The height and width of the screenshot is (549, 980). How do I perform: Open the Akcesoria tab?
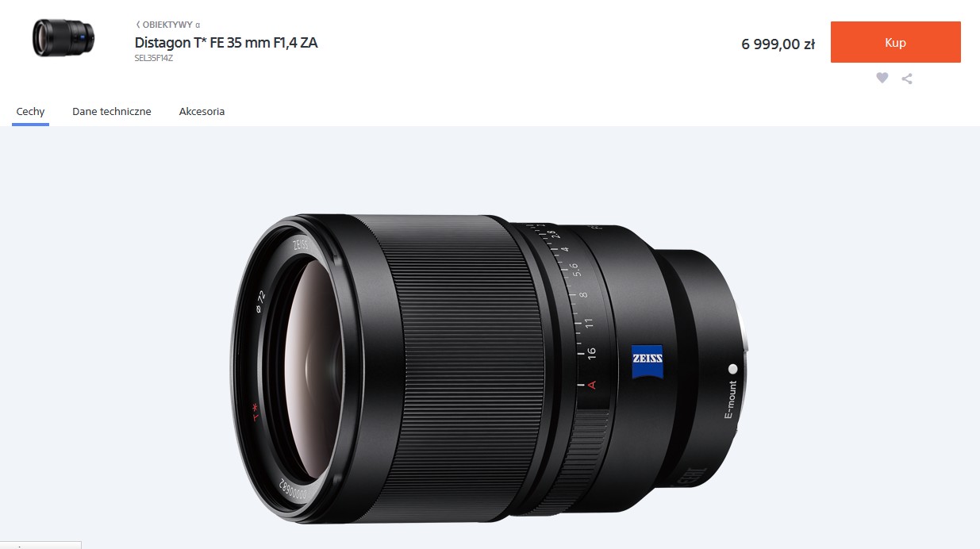pyautogui.click(x=202, y=112)
